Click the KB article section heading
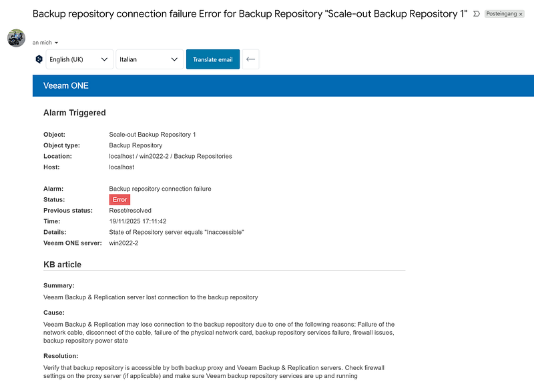The image size is (534, 392). (x=62, y=265)
